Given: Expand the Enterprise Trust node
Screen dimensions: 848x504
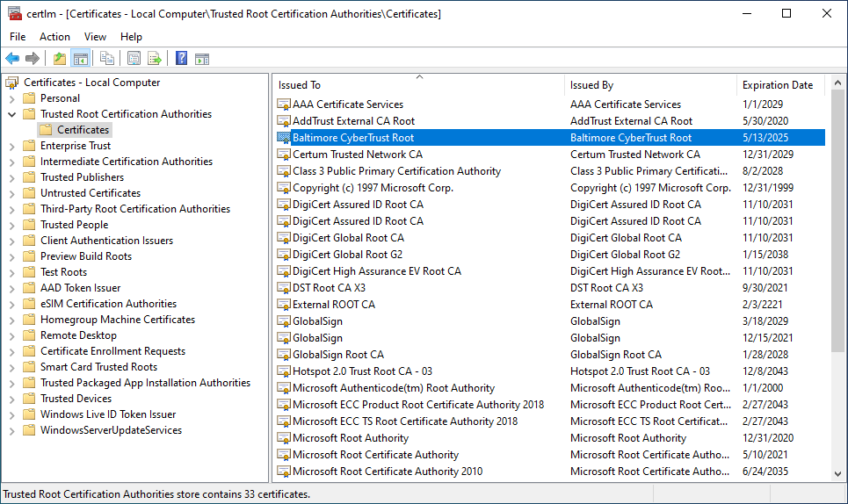Looking at the screenshot, I should (12, 146).
